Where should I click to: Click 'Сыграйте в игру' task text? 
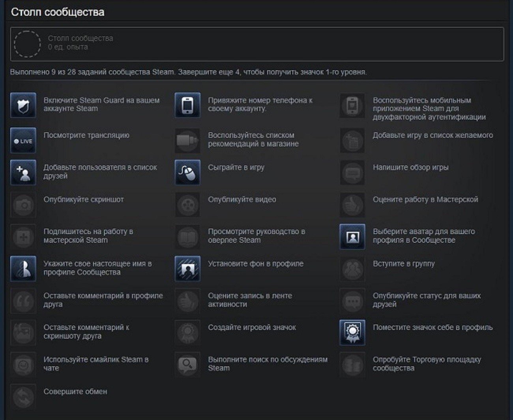(236, 167)
